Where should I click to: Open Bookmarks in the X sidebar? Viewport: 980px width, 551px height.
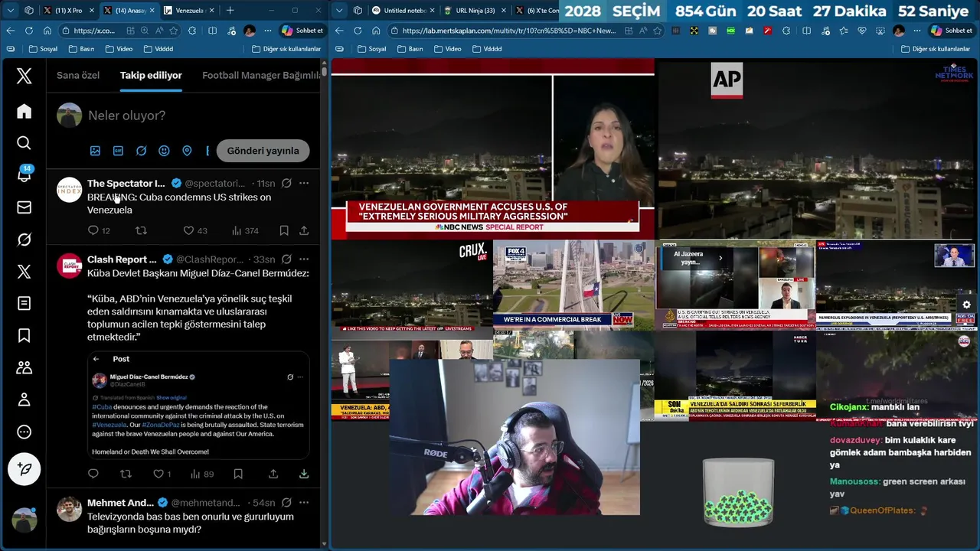click(24, 335)
